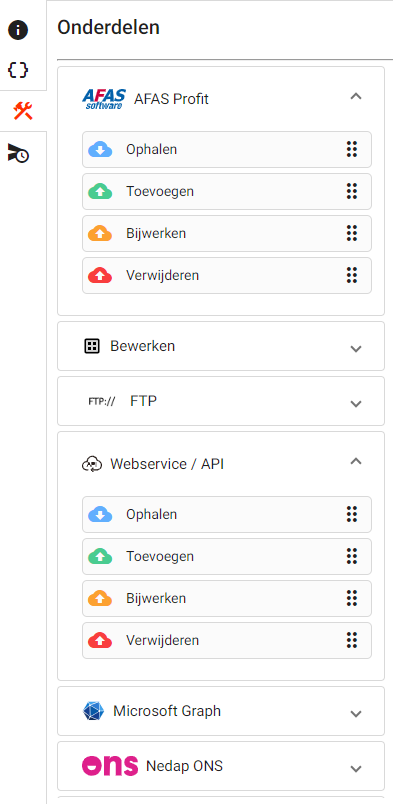
Task: Click the green Toevoegen cloud under Webservice / API
Action: (100, 556)
